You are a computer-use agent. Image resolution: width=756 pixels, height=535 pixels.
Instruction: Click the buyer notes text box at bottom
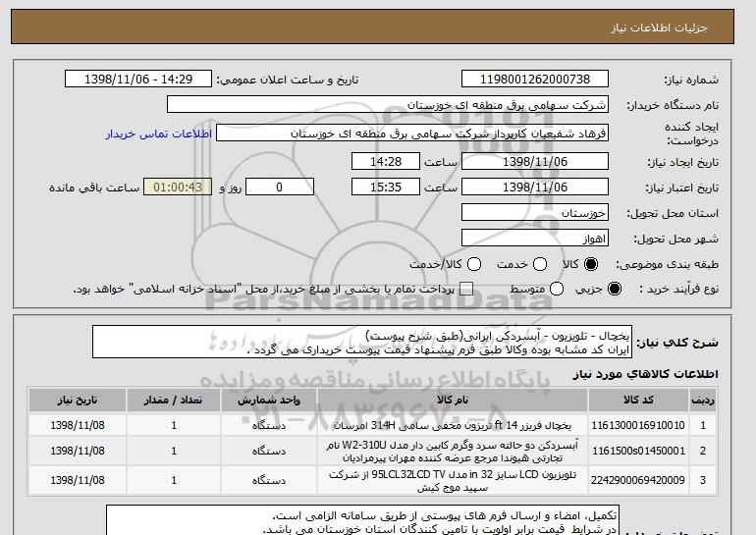coord(362,520)
